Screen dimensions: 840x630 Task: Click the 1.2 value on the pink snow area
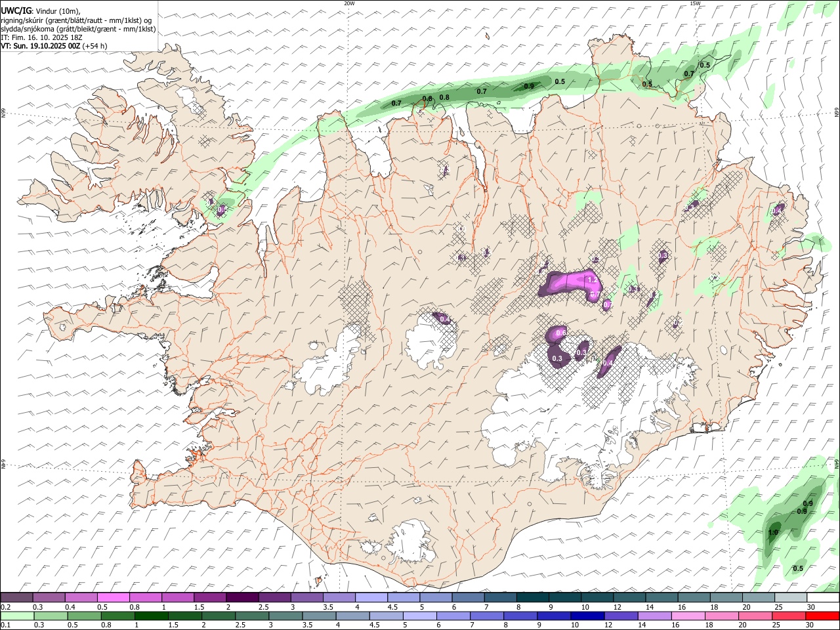point(593,280)
